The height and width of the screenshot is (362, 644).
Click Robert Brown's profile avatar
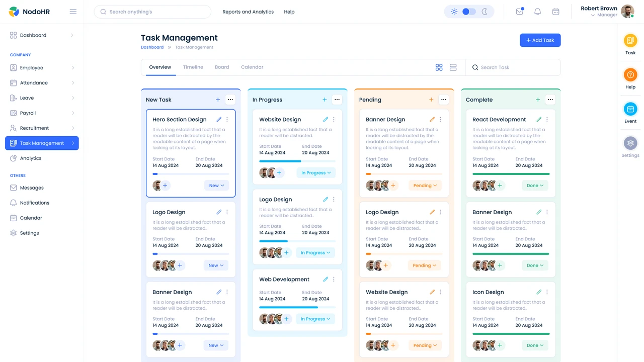(627, 11)
